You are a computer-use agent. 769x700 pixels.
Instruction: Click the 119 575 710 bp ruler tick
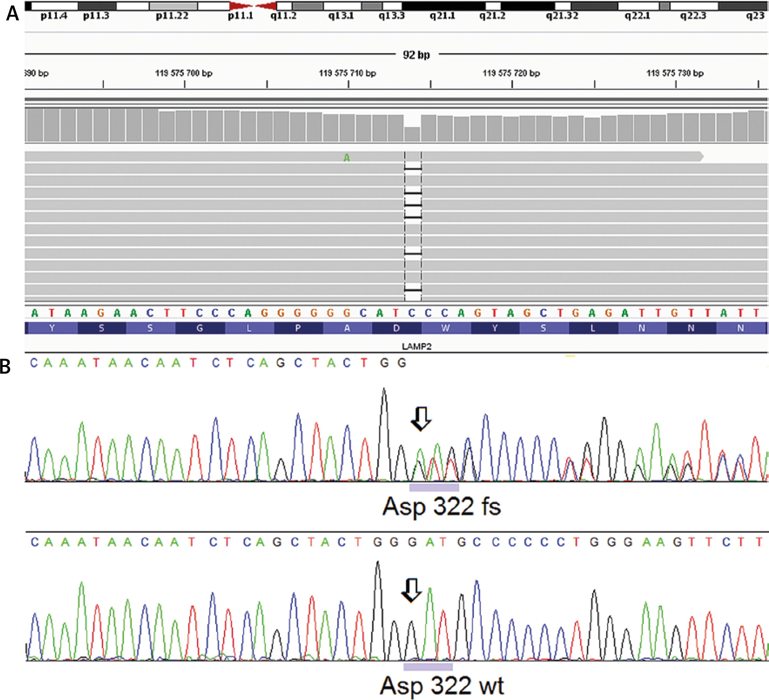pyautogui.click(x=348, y=84)
